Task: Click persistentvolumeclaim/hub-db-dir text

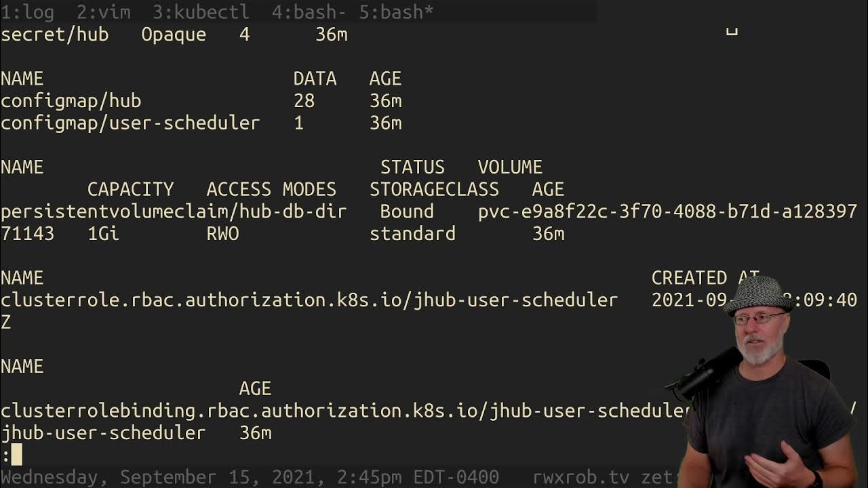Action: click(174, 211)
